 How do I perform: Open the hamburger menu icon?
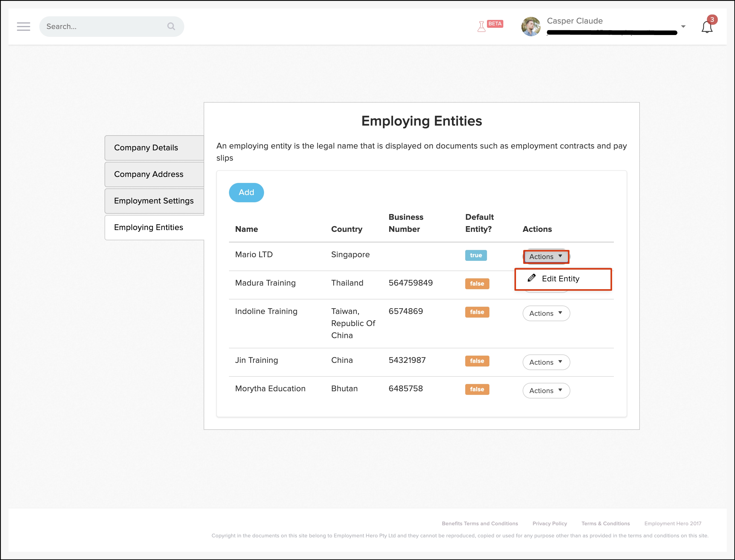(x=23, y=26)
